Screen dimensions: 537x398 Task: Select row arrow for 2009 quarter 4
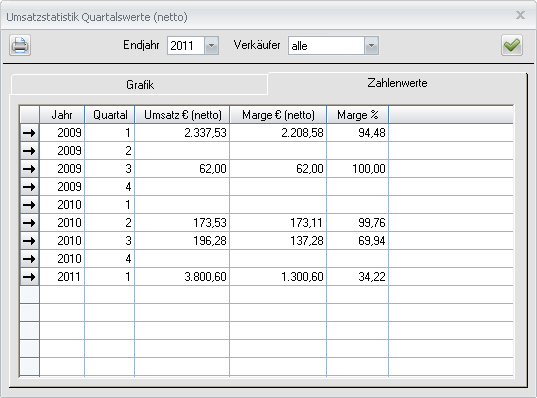(29, 187)
